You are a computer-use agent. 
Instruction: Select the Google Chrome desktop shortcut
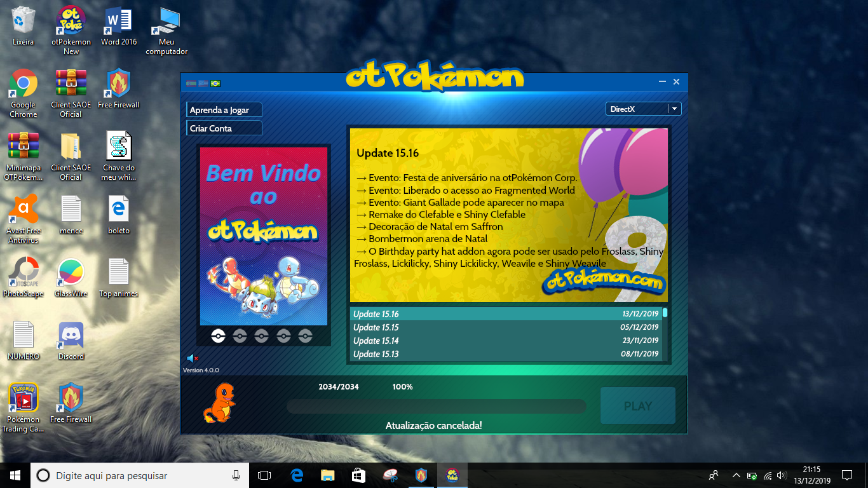tap(24, 93)
